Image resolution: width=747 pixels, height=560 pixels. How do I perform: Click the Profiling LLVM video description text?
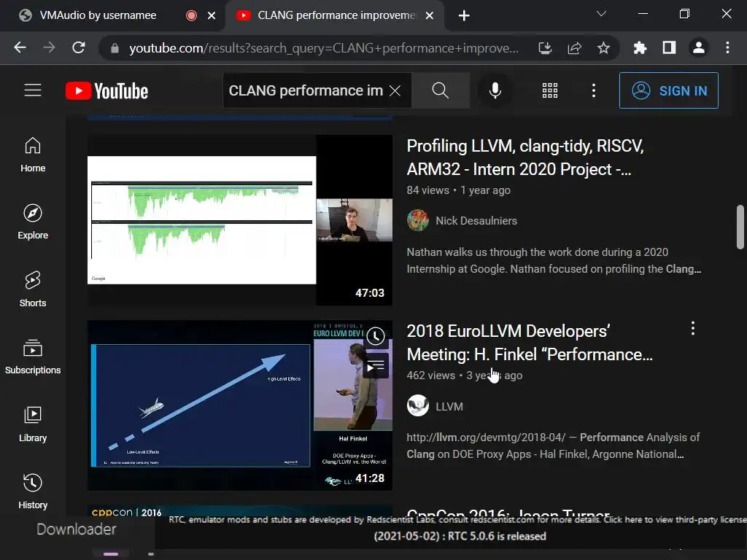[x=554, y=260]
